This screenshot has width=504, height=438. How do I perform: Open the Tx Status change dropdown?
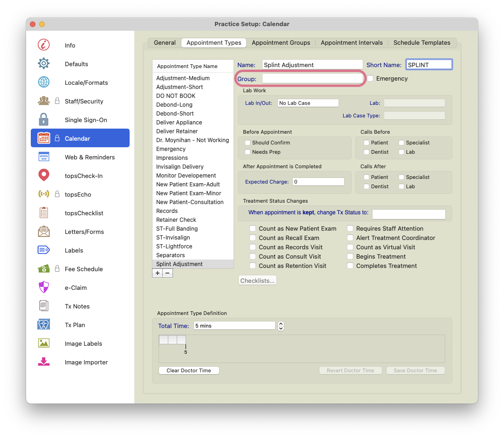409,214
